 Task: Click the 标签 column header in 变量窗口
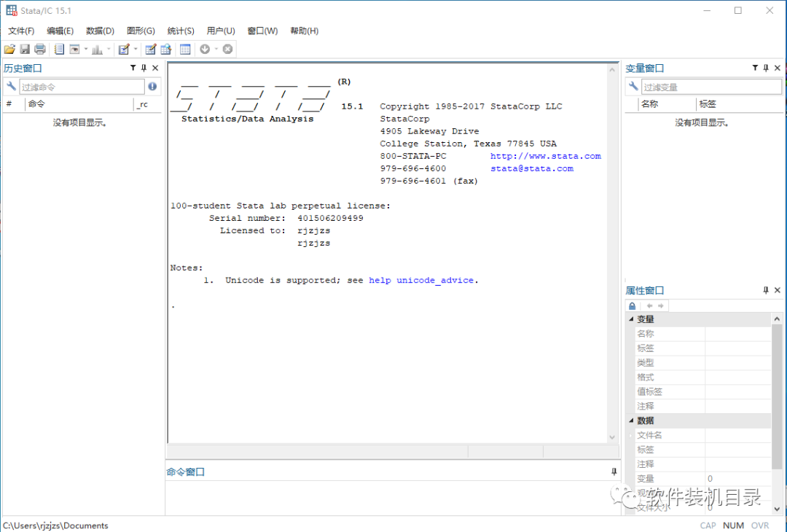pos(740,104)
